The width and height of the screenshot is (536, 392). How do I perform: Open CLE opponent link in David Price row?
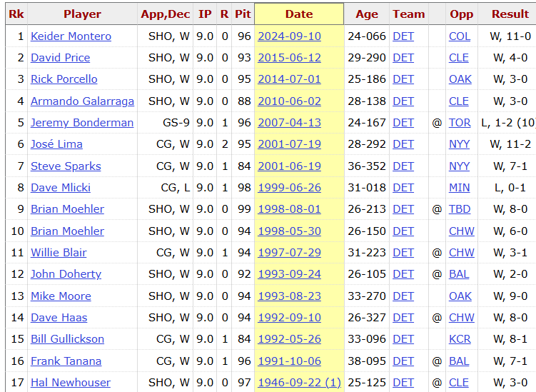(459, 58)
